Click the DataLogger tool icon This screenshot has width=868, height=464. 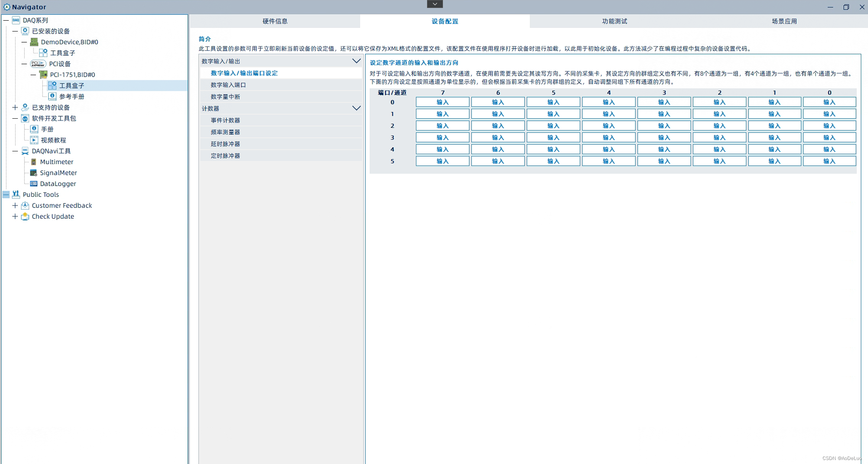tap(34, 184)
